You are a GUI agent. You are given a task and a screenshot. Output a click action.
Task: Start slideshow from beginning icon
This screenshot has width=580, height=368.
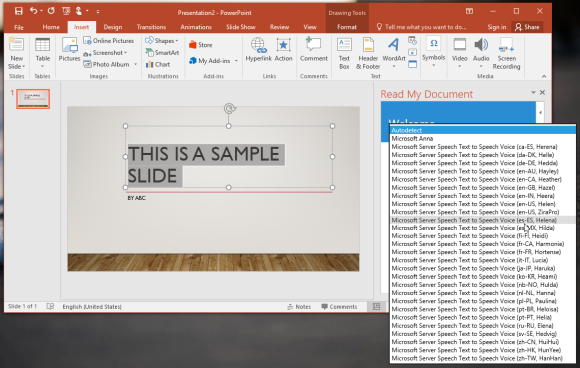66,11
